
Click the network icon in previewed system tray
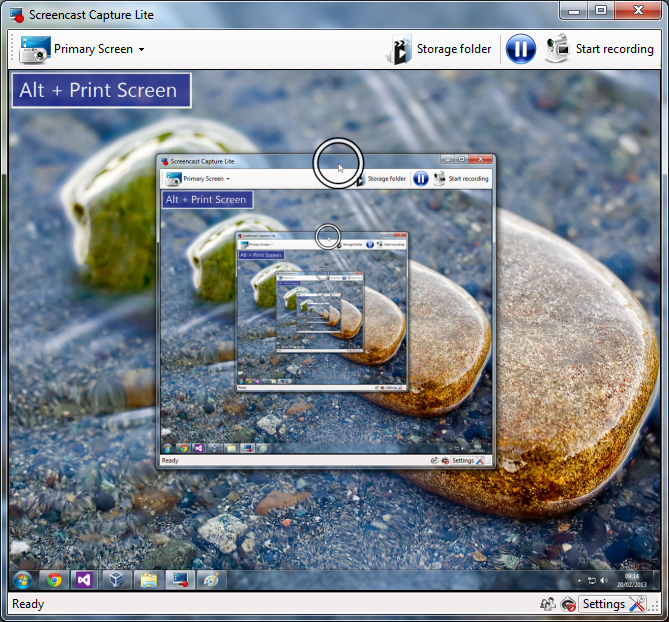[592, 581]
